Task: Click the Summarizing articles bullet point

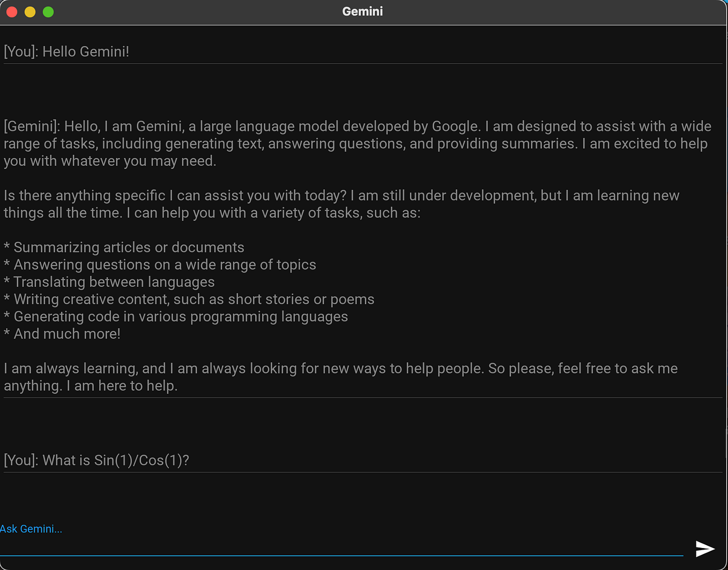Action: point(123,247)
